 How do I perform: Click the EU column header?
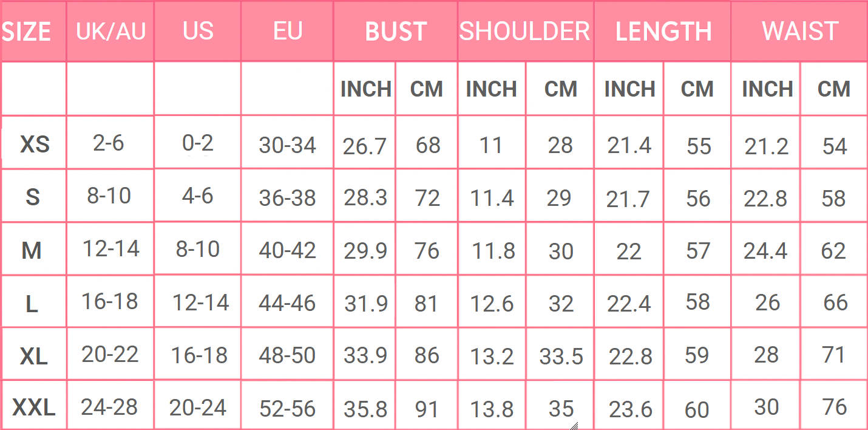[287, 32]
